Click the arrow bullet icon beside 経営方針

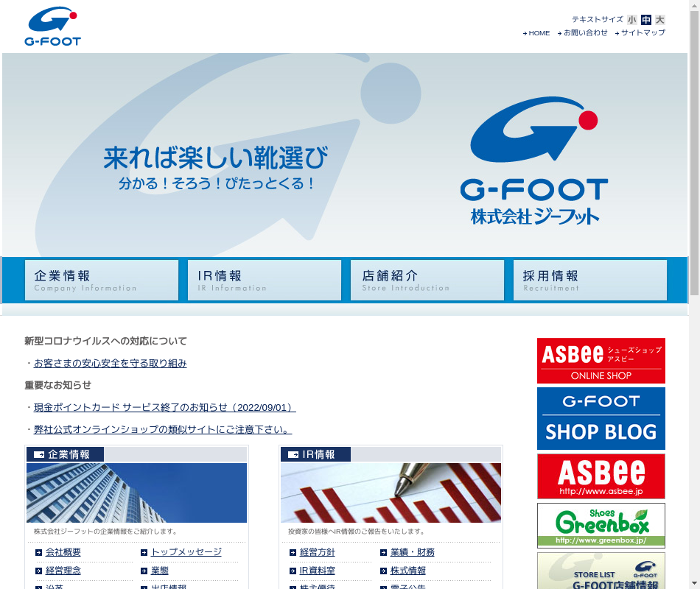[x=293, y=552]
